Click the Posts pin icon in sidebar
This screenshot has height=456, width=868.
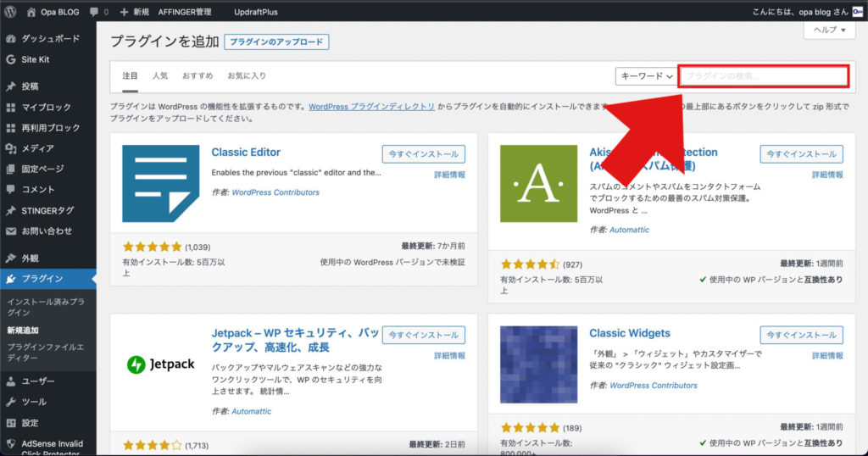(11, 86)
